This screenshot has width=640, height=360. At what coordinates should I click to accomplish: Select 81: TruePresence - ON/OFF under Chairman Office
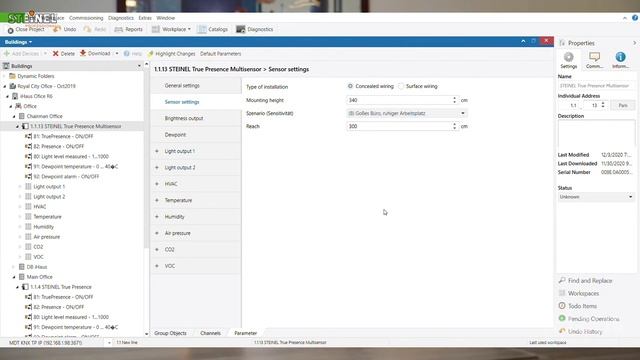click(63, 136)
